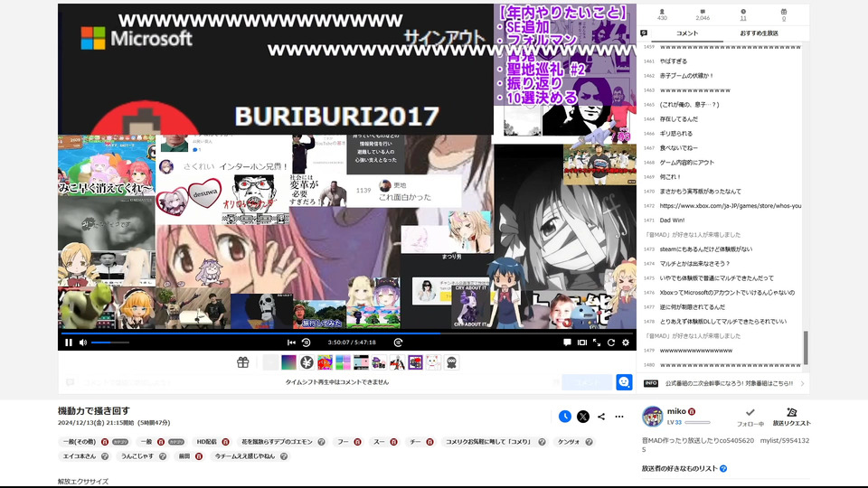Reload the video player
This screenshot has width=868, height=488.
[x=611, y=343]
